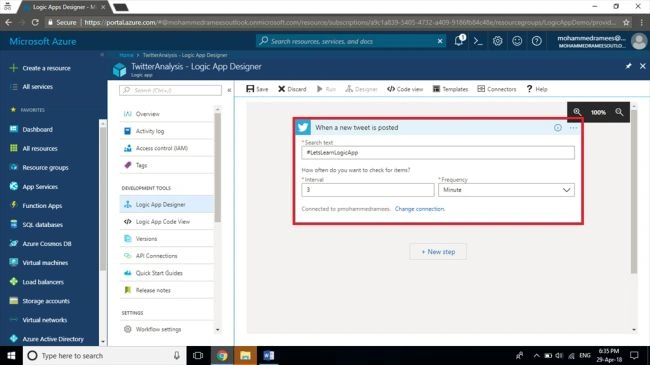The height and width of the screenshot is (365, 650).
Task: Bookmark this page with star
Action: pos(626,22)
